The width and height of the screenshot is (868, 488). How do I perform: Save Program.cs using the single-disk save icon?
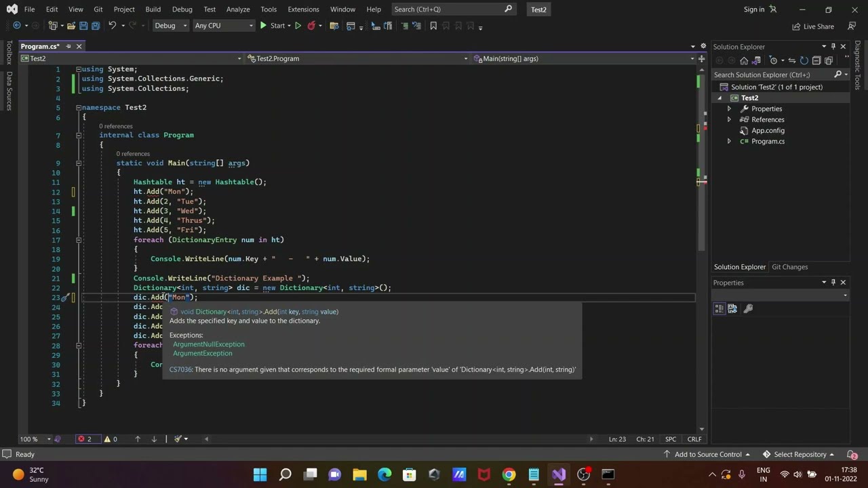point(83,26)
